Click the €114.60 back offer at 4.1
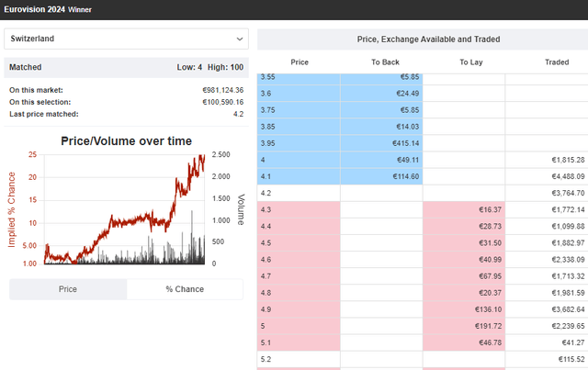The height and width of the screenshot is (370, 588). [381, 176]
